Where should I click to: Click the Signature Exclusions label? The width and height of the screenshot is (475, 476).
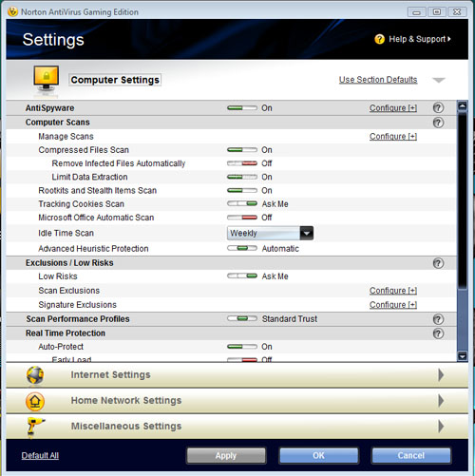pos(77,305)
